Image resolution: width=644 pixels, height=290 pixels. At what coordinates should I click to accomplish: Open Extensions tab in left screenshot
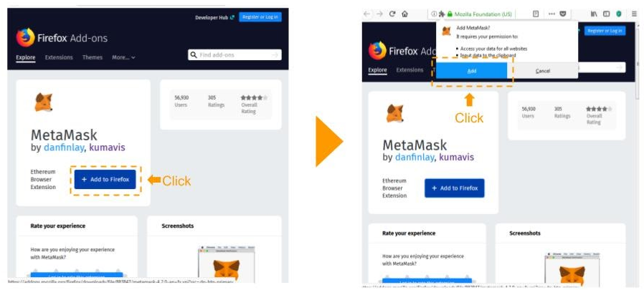pyautogui.click(x=59, y=57)
